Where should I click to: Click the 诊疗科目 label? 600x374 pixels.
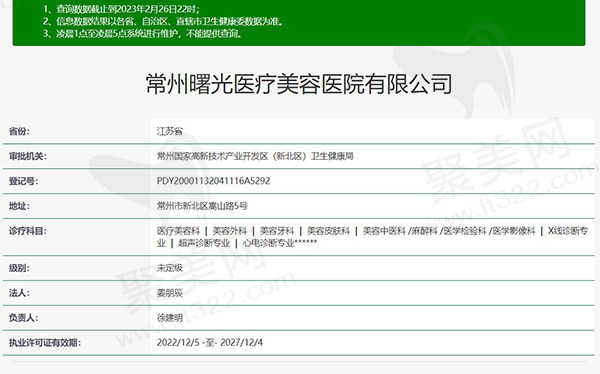coord(28,231)
